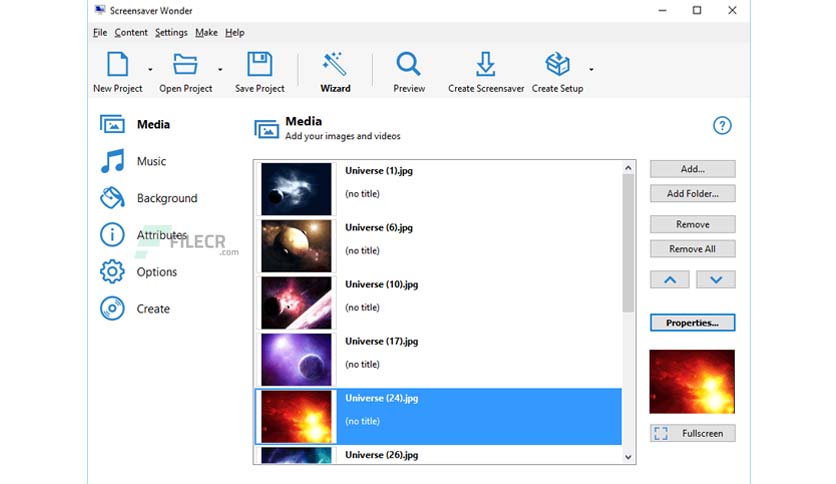Open the Options gear section

pos(138,272)
